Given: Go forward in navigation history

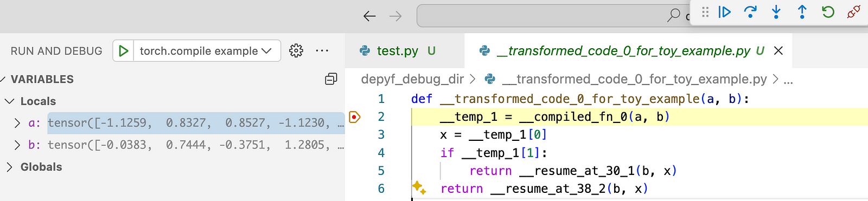Looking at the screenshot, I should 395,16.
